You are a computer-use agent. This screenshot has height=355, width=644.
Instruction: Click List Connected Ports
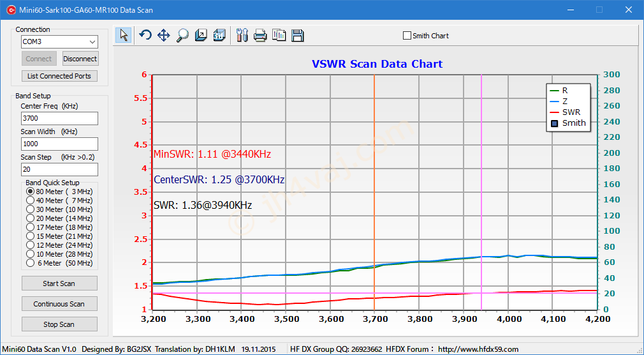coord(59,76)
